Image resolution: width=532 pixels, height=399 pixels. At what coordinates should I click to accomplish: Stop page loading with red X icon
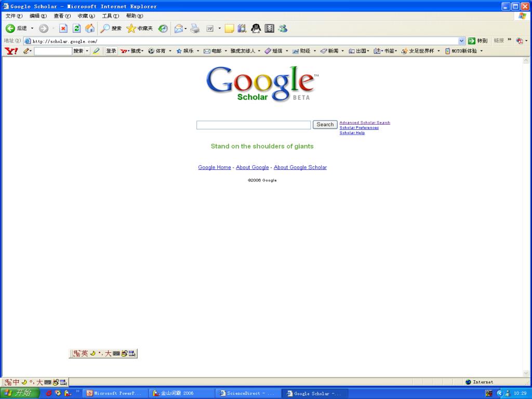[63, 29]
